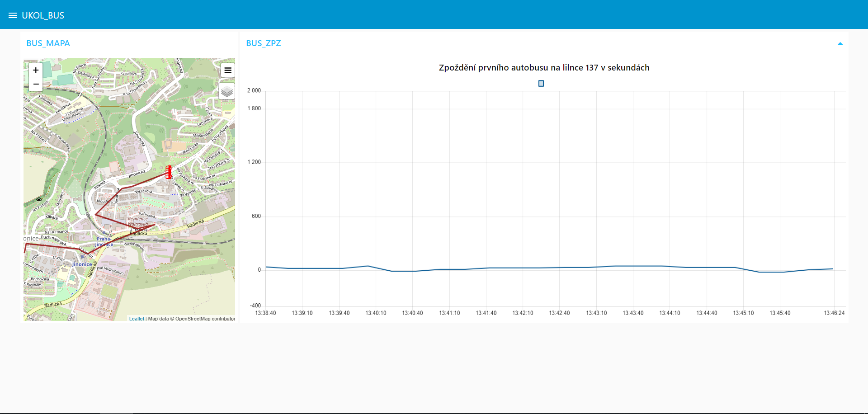Click the Rezidence Waltrovka label on map
The height and width of the screenshot is (414, 868).
138,221
